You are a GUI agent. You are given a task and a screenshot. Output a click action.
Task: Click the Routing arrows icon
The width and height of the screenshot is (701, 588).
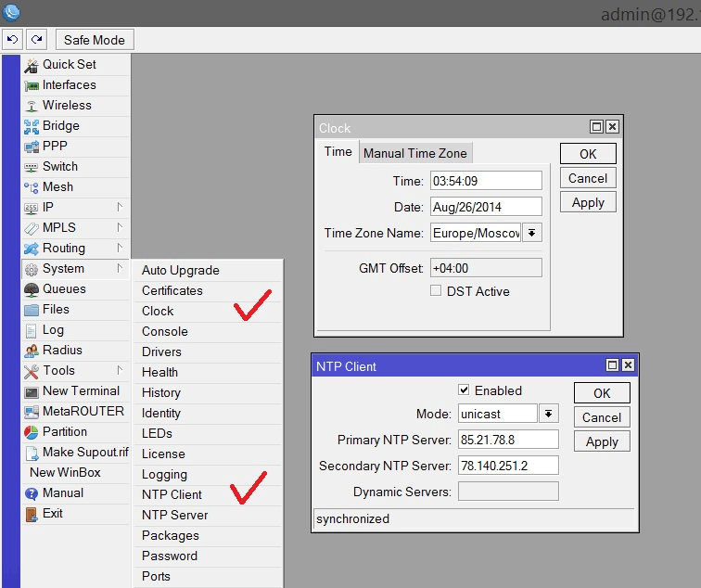click(32, 249)
